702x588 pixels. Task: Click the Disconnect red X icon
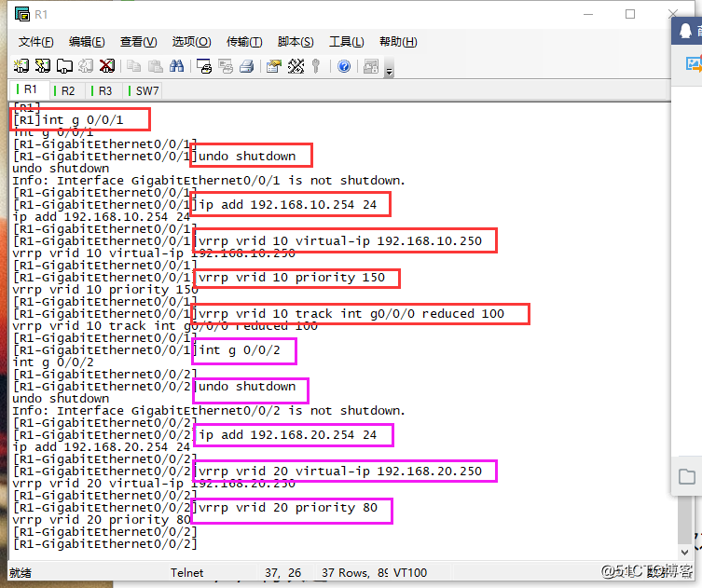[107, 66]
